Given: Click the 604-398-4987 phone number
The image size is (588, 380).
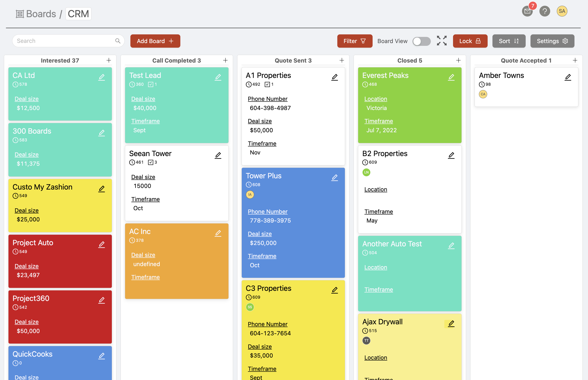Looking at the screenshot, I should [270, 108].
